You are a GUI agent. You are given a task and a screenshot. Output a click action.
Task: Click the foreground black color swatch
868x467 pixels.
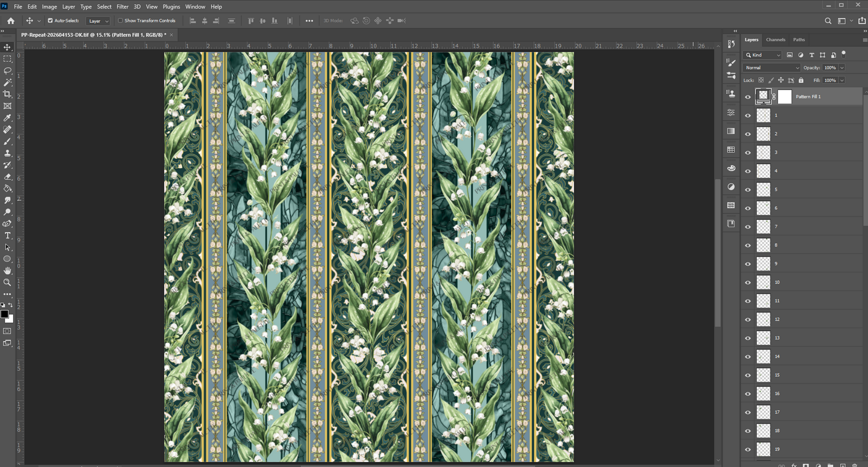[4, 314]
